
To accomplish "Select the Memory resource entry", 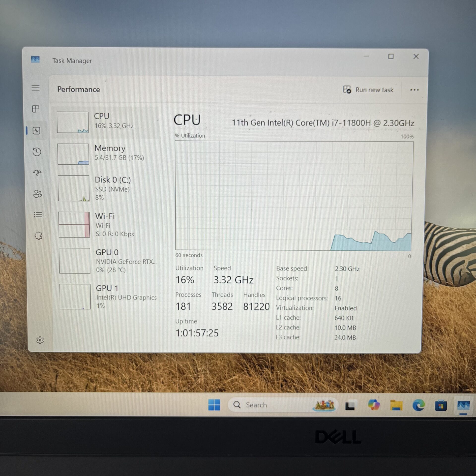I will [106, 154].
